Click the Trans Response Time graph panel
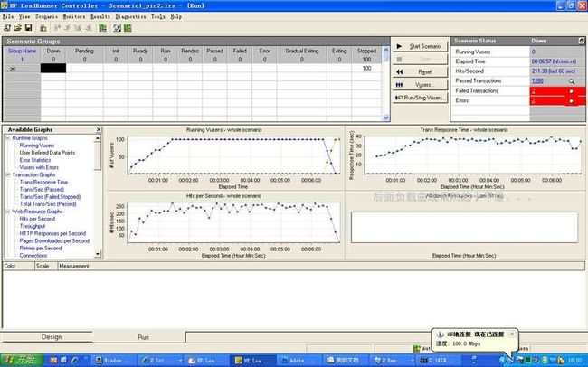This screenshot has height=367, width=588. click(465, 157)
